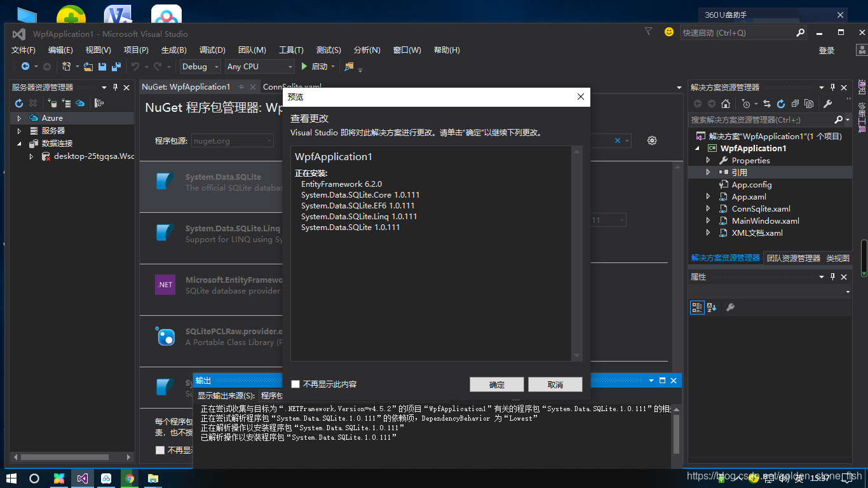Click the notifications flag icon in title bar

[648, 31]
